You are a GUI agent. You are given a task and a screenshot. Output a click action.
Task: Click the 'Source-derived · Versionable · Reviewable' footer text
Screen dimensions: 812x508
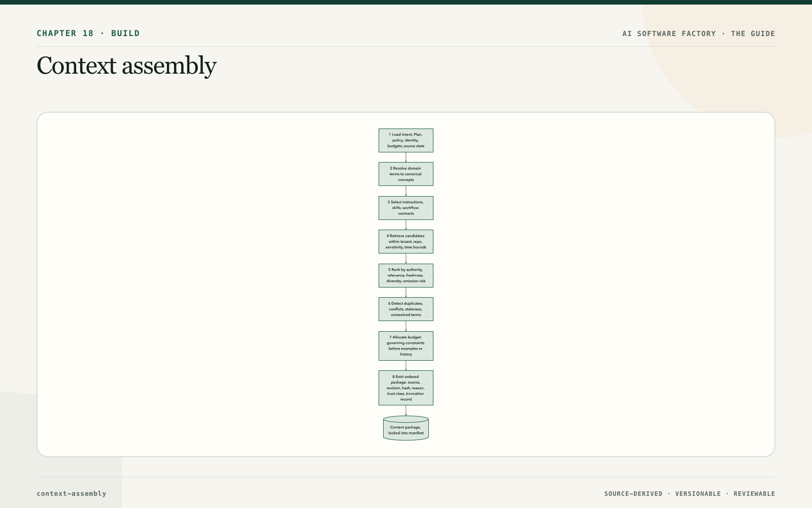(690, 494)
